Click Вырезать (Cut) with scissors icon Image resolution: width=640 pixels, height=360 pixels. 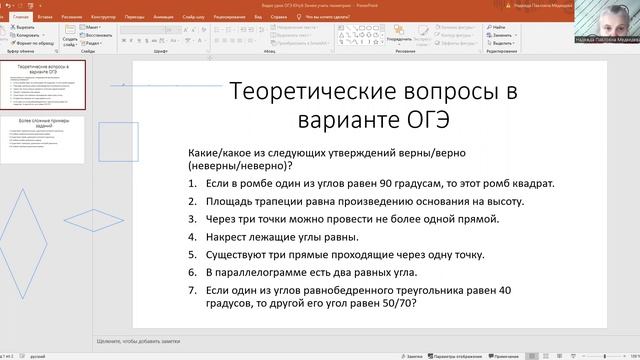[x=23, y=27]
